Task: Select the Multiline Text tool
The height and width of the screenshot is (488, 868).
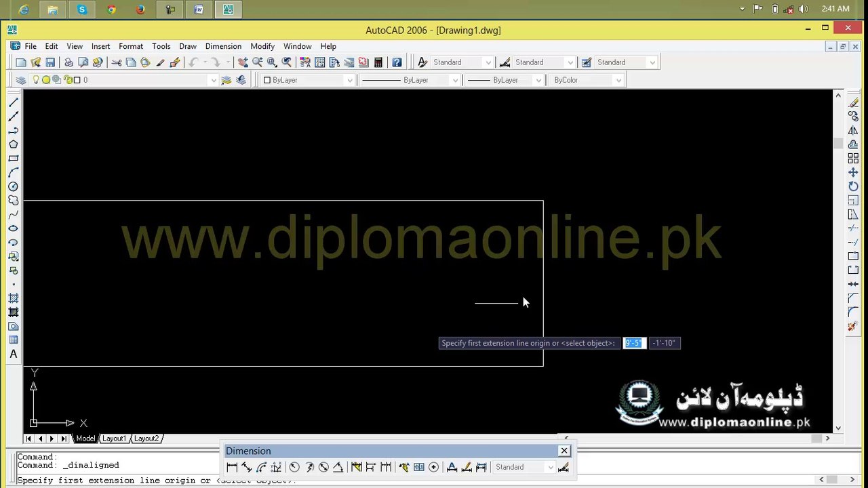Action: click(x=13, y=354)
